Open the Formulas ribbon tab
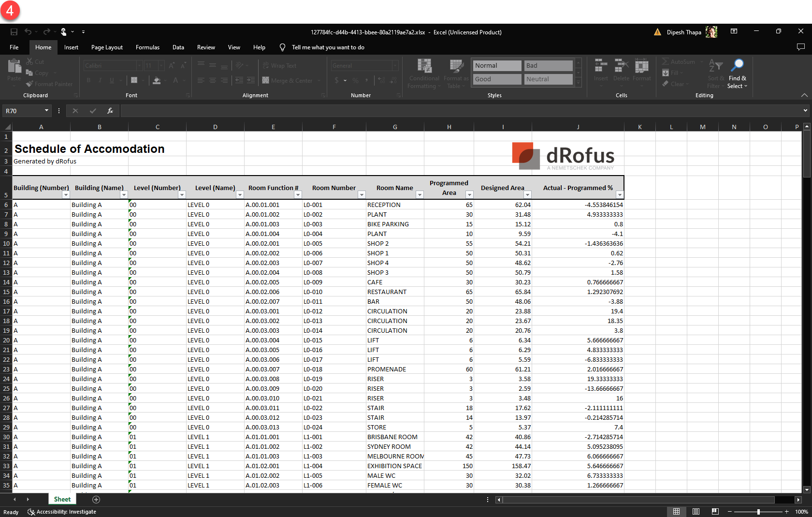 click(x=147, y=47)
